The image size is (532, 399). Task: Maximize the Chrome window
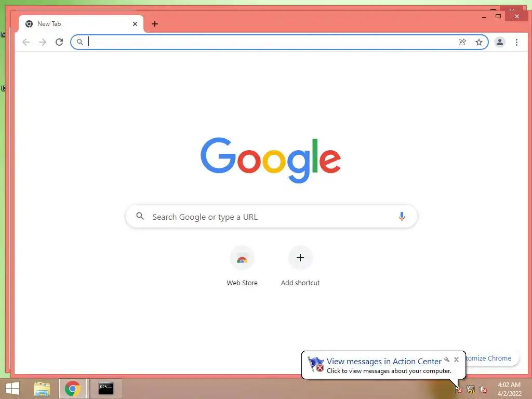pos(498,16)
